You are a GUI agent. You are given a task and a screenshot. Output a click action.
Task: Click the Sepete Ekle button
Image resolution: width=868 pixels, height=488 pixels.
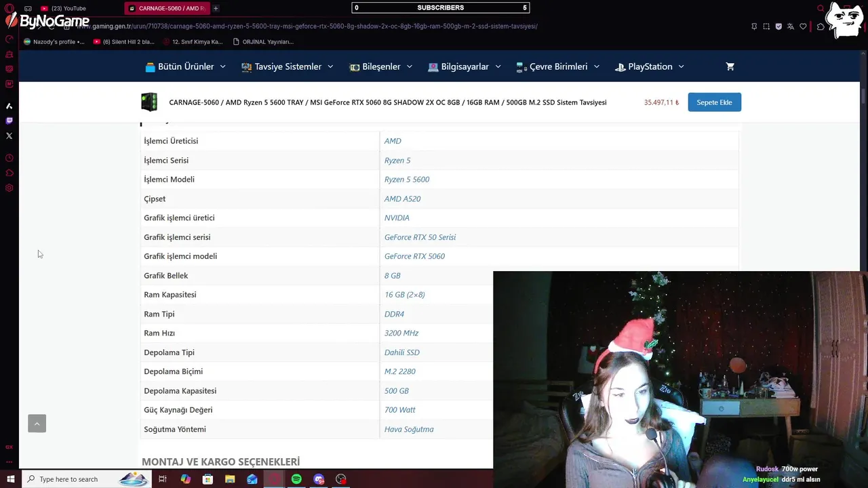click(714, 102)
